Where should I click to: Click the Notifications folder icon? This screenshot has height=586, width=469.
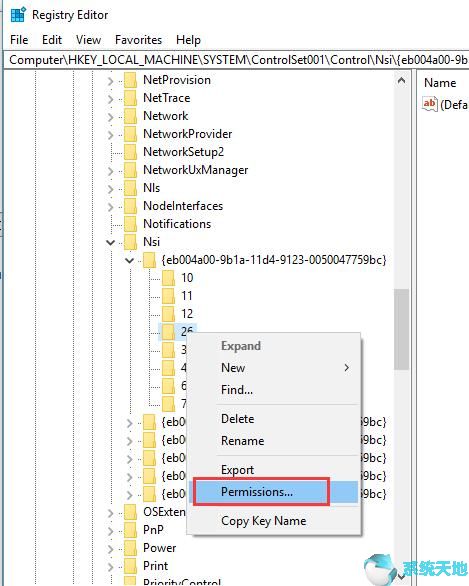click(x=130, y=224)
